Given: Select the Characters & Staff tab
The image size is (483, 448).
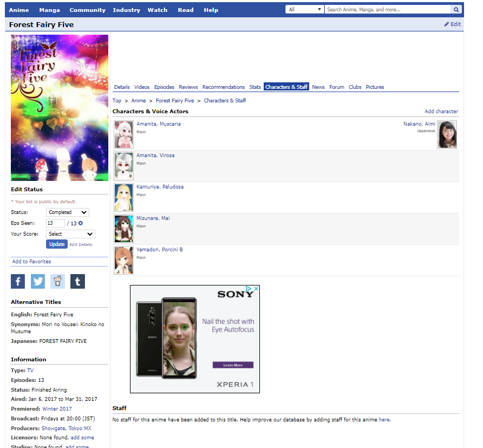Looking at the screenshot, I should click(286, 87).
